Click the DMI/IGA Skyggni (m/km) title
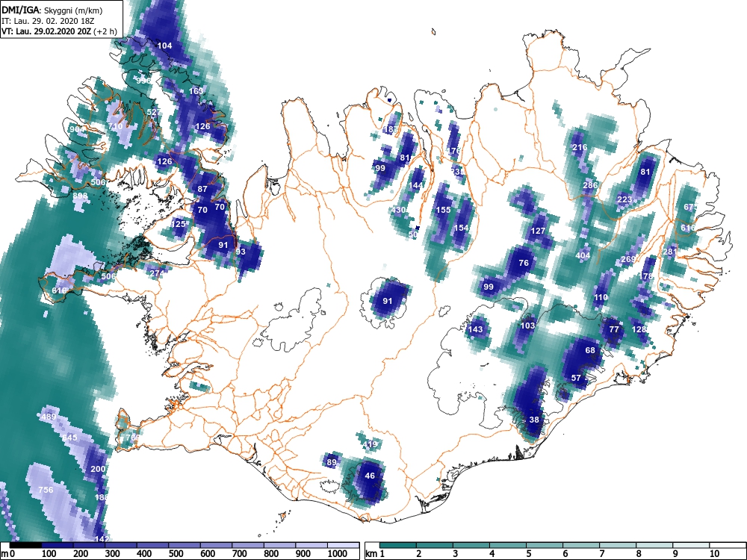The image size is (747, 560). (52, 10)
